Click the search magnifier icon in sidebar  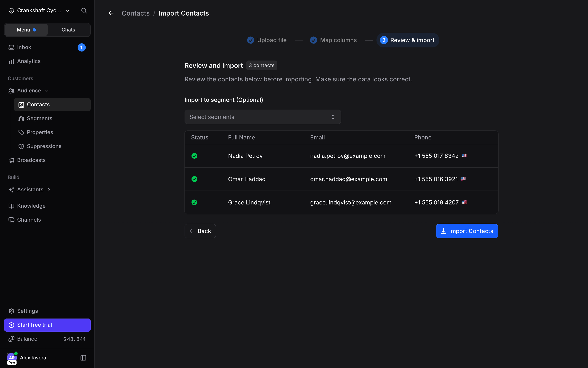84,10
